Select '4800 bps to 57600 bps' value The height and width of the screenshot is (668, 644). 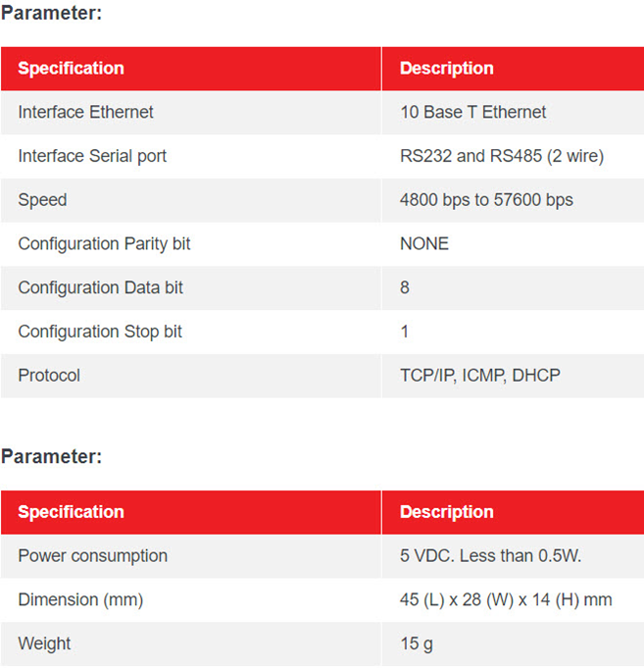coord(486,200)
